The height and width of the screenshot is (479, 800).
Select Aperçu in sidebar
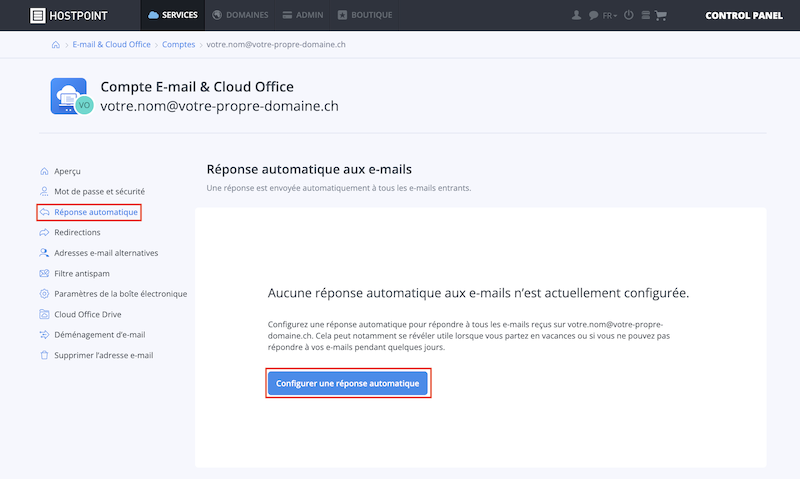(67, 171)
